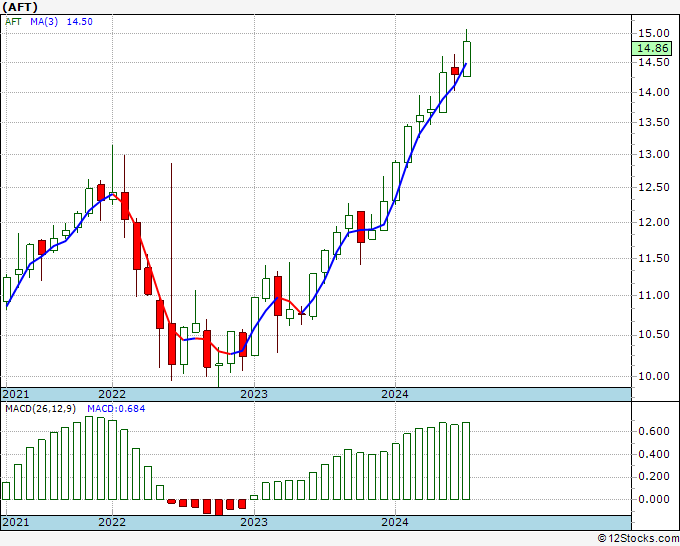Click the 13.50 price axis label
This screenshot has height=546, width=680.
tap(654, 123)
